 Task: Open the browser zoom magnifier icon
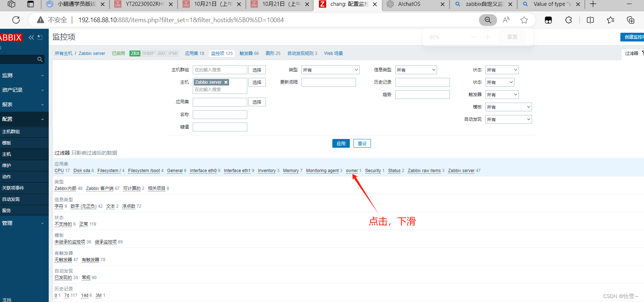pos(488,20)
